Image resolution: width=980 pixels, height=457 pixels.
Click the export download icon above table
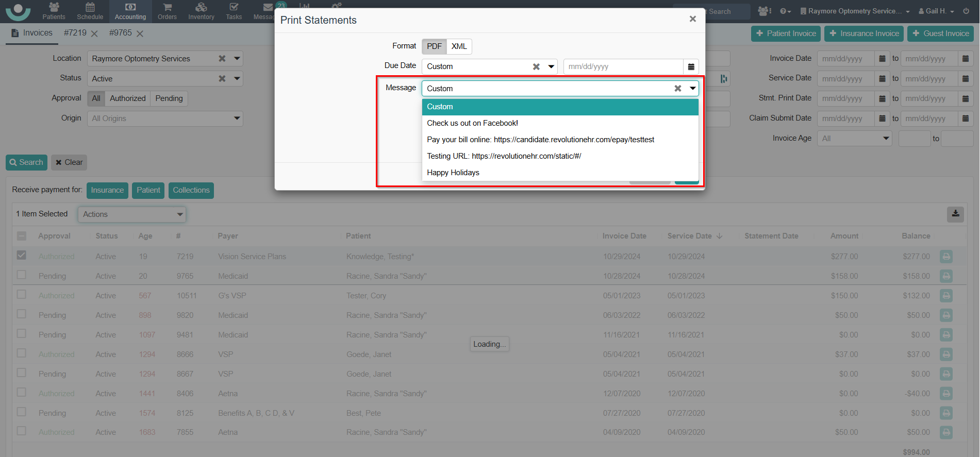pos(955,214)
